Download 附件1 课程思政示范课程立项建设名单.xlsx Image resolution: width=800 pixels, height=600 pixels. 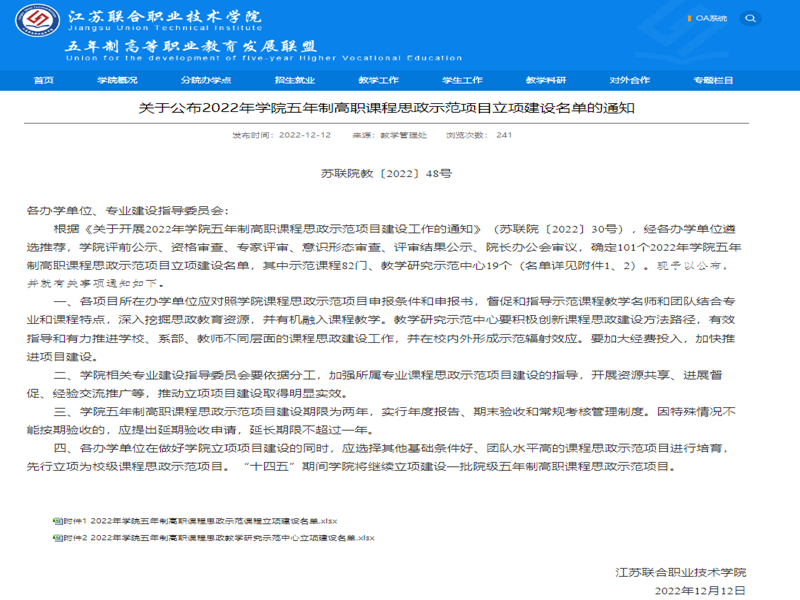(200, 521)
